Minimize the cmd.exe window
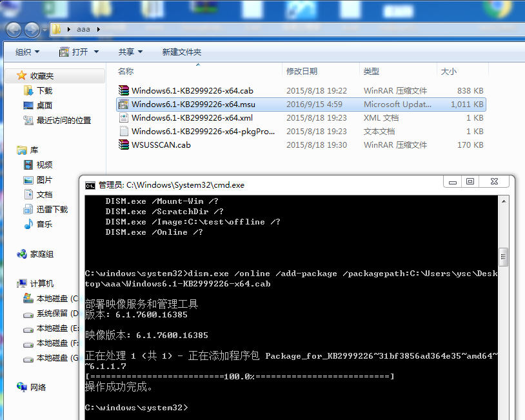Screen dimensions: 525x420 click(x=453, y=182)
